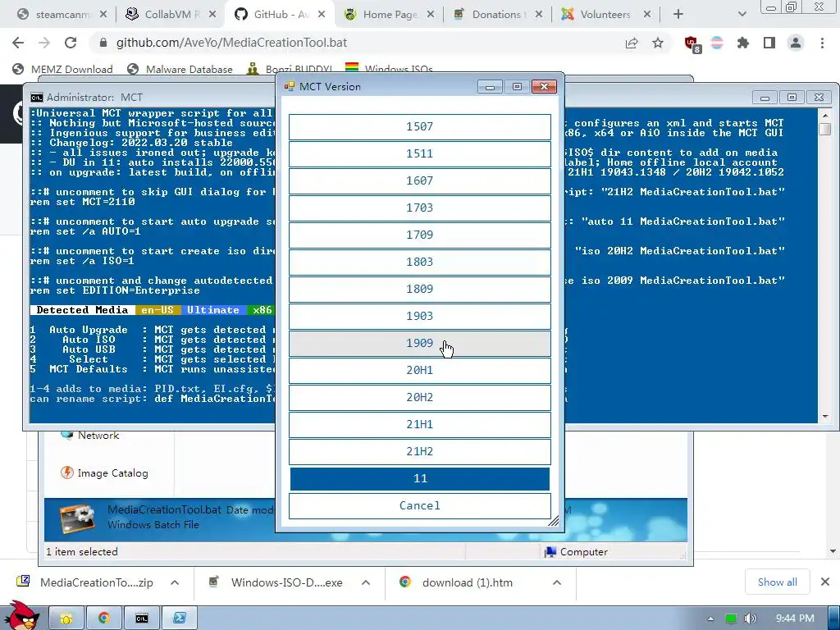840x630 pixels.
Task: Open the striped flag extension icon
Action: [x=717, y=43]
